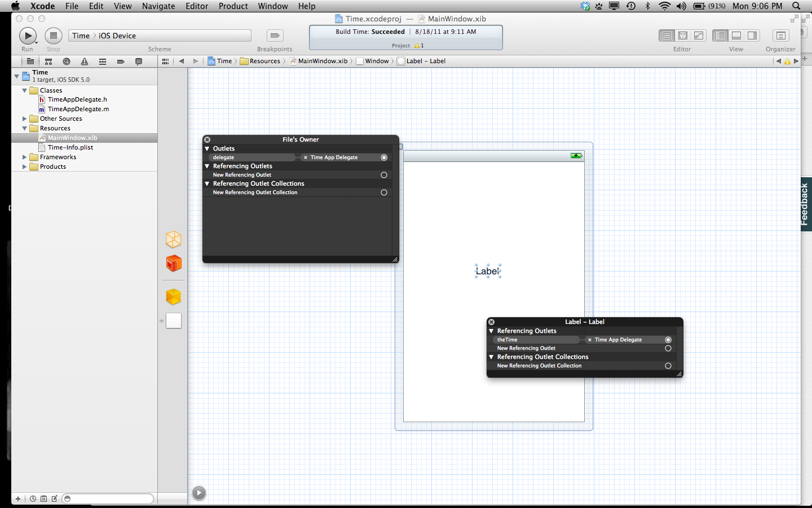Open the Help menu
This screenshot has width=812, height=508.
click(x=307, y=6)
